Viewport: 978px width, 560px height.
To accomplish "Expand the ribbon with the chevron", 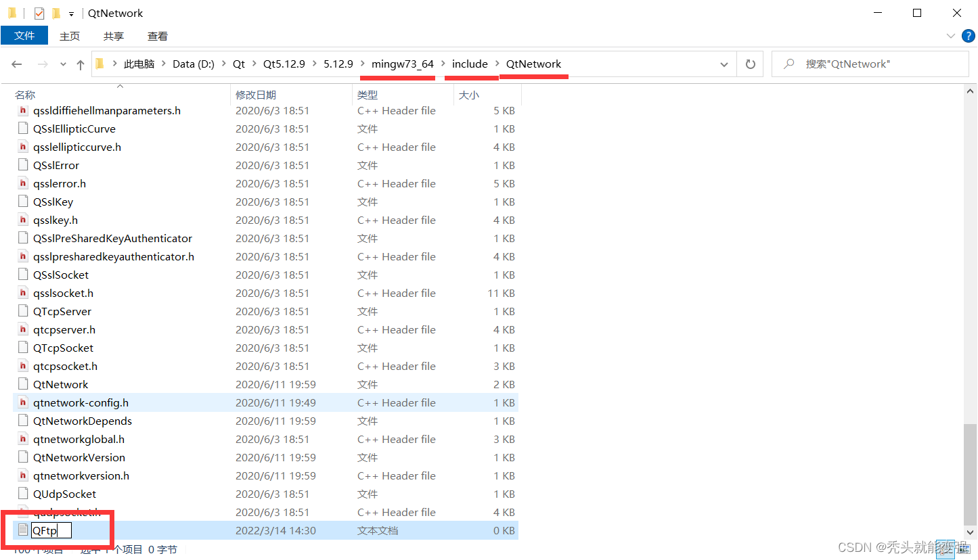I will (x=950, y=36).
